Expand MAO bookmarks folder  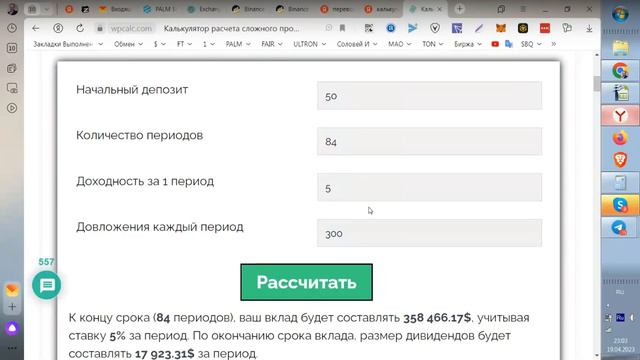tap(400, 44)
